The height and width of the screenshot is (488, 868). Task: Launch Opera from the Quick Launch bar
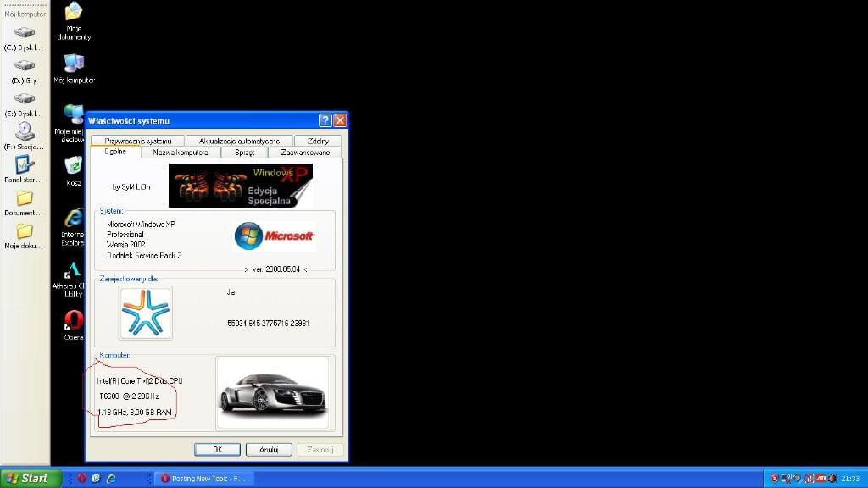(82, 478)
